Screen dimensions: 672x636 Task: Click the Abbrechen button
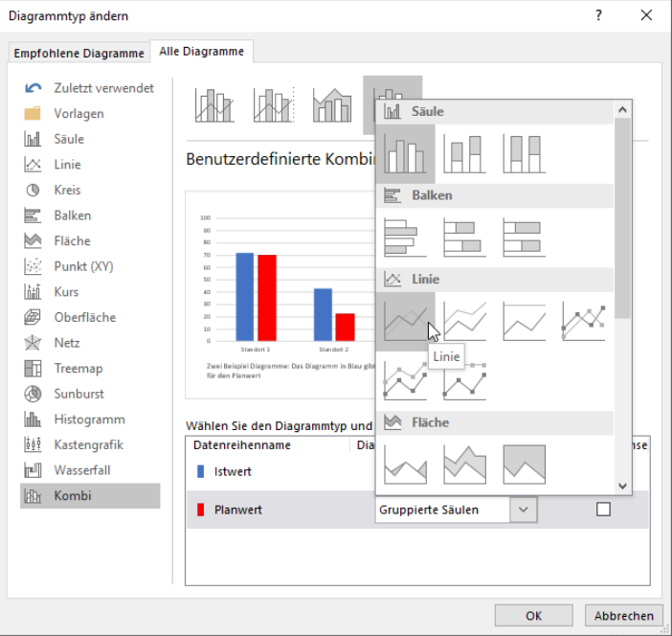pyautogui.click(x=623, y=616)
